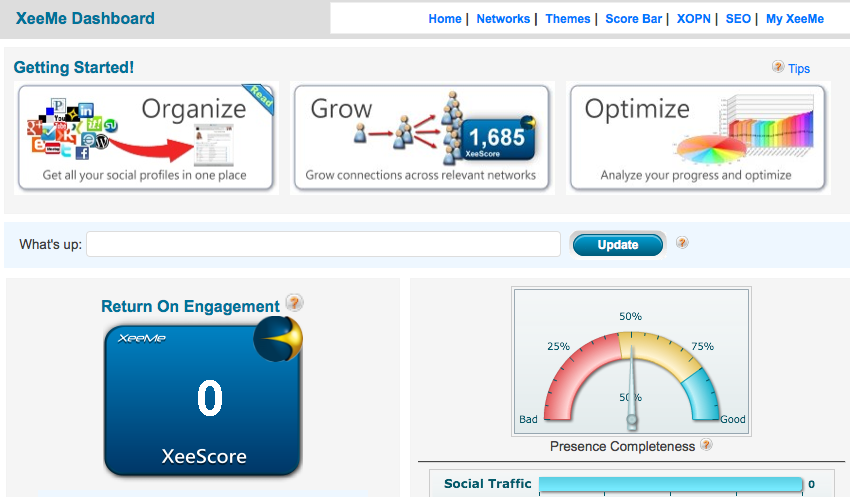The height and width of the screenshot is (497, 850).
Task: Click the Read ribbon on Organize card
Action: click(260, 98)
